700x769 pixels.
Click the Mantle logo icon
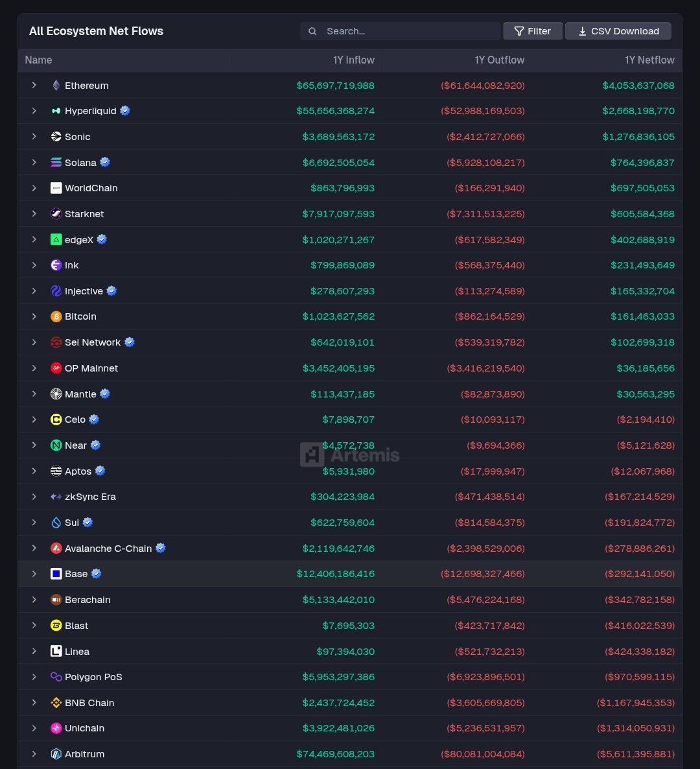56,394
